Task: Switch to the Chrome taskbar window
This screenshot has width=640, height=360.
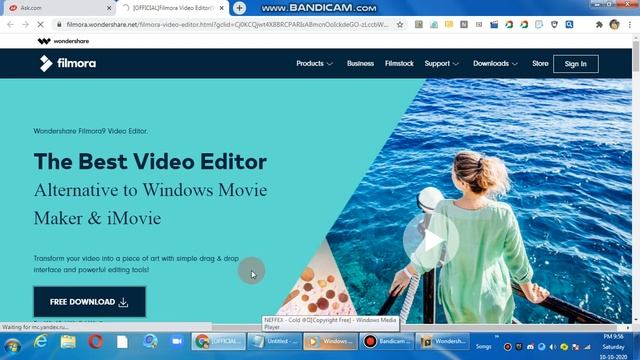Action: pos(219,341)
